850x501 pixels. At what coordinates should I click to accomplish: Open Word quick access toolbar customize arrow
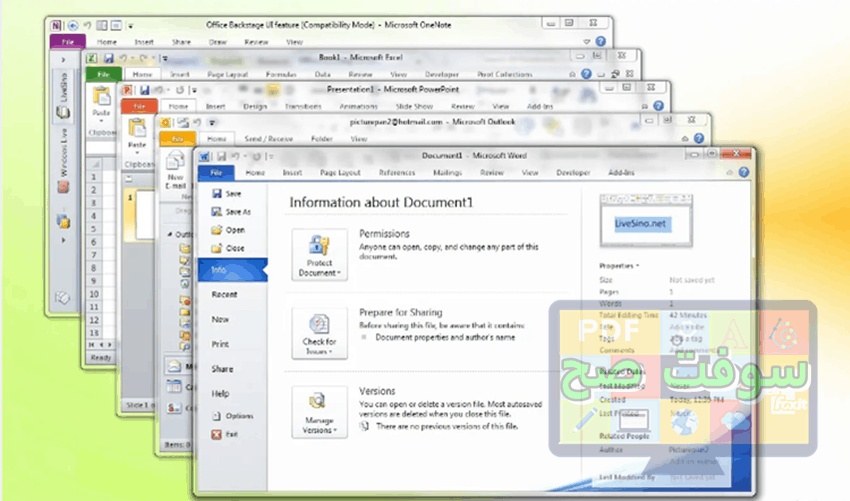pos(269,157)
